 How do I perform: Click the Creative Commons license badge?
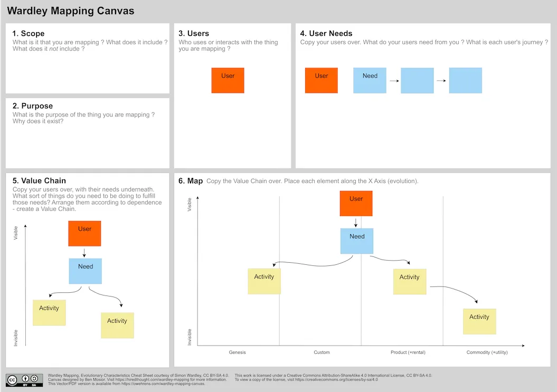click(x=24, y=380)
